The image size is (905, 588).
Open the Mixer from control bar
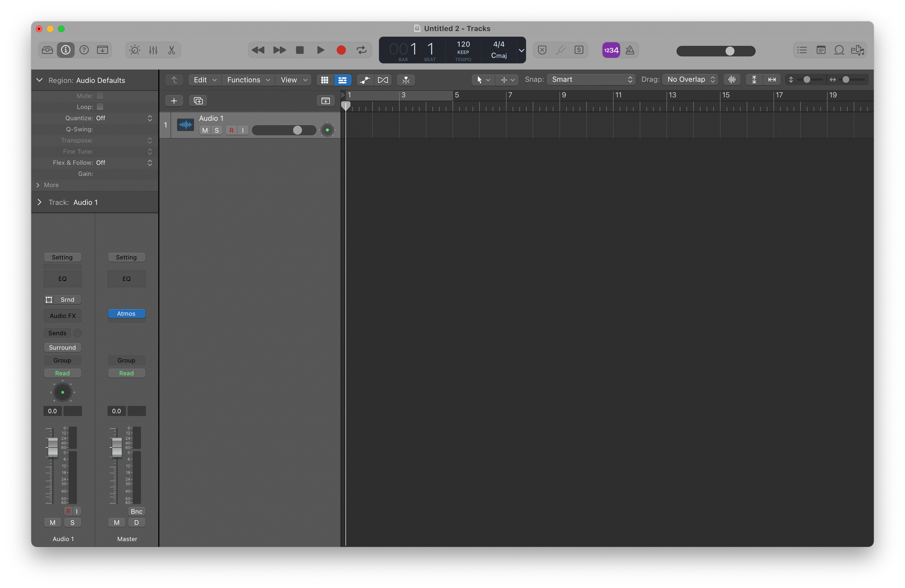click(x=153, y=50)
